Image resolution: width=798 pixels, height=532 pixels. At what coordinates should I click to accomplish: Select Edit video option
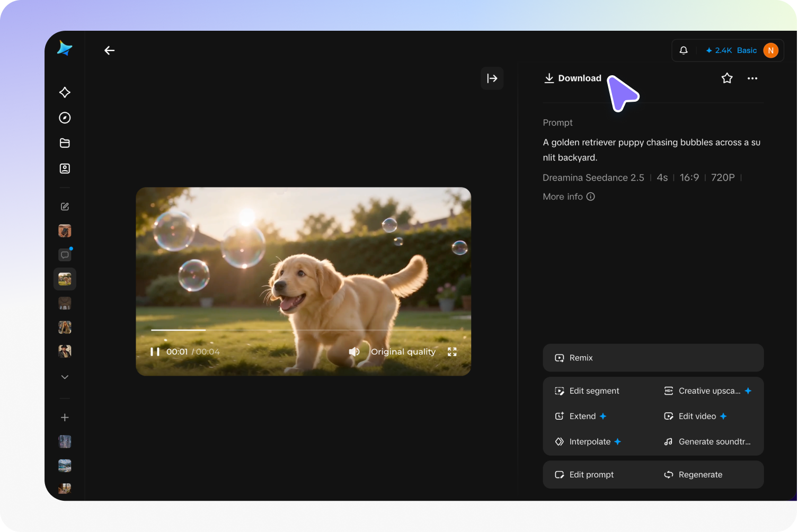tap(695, 416)
